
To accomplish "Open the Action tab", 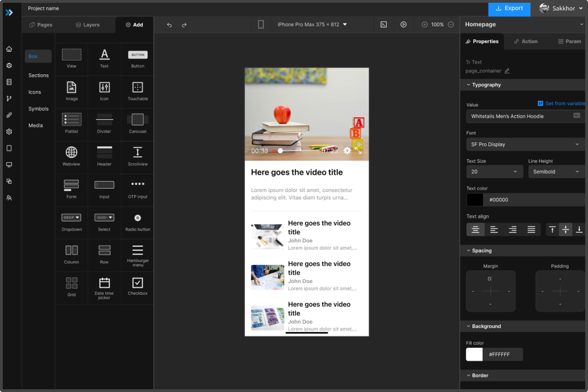I will pyautogui.click(x=526, y=41).
